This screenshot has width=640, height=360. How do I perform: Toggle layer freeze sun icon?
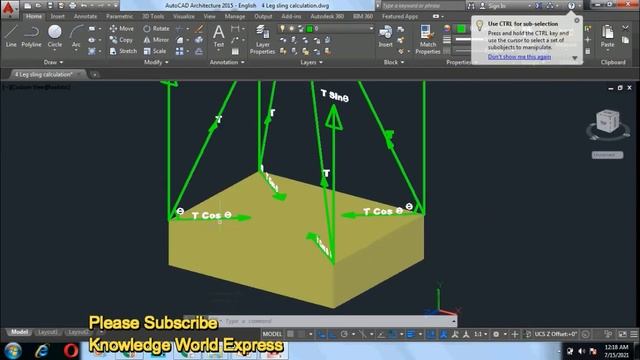tap(291, 29)
